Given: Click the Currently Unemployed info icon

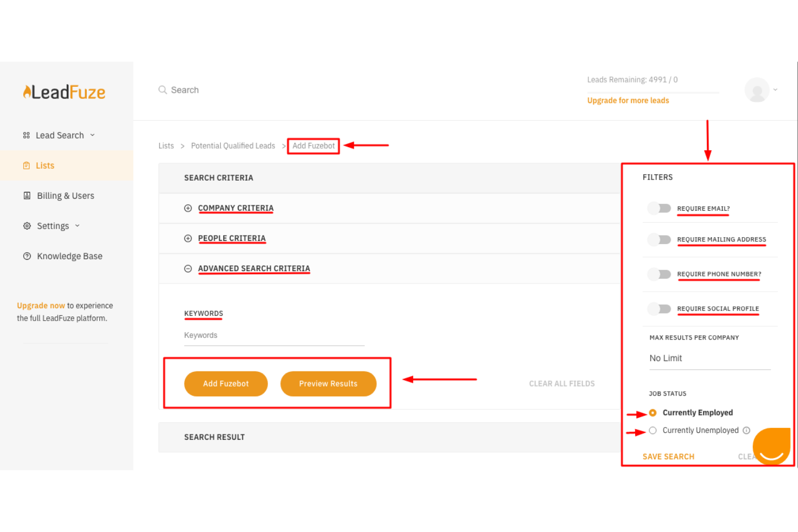Looking at the screenshot, I should (x=746, y=430).
